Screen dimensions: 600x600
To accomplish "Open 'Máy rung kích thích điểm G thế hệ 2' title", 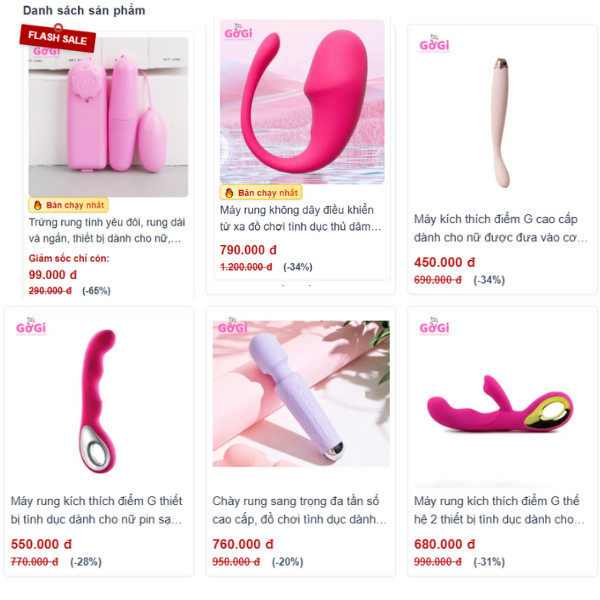I will [x=499, y=510].
